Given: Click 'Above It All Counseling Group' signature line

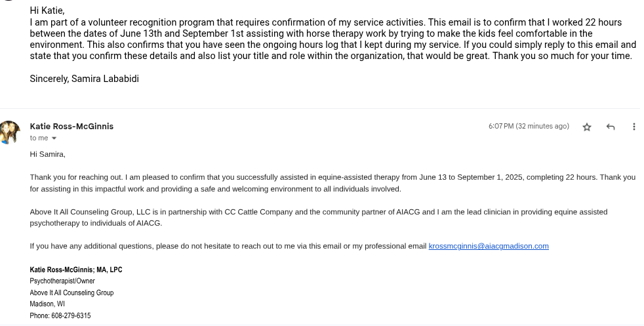Looking at the screenshot, I should point(71,293).
